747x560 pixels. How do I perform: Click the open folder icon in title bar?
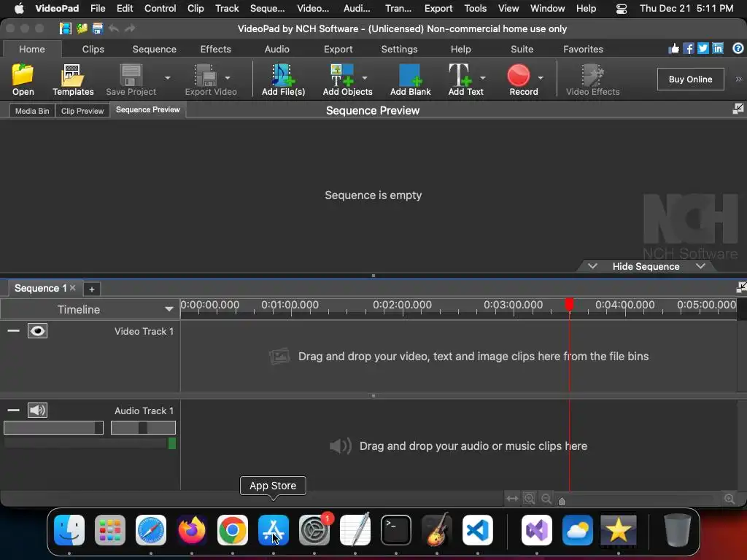[82, 28]
